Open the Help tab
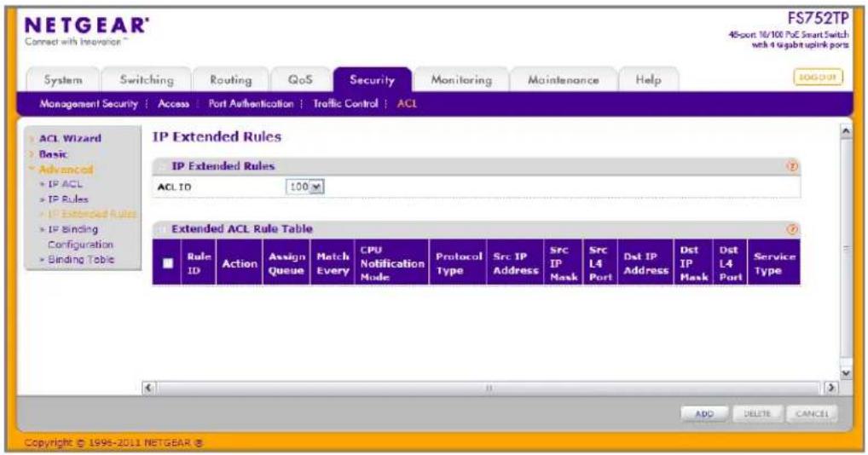This screenshot has height=455, width=868. click(648, 79)
